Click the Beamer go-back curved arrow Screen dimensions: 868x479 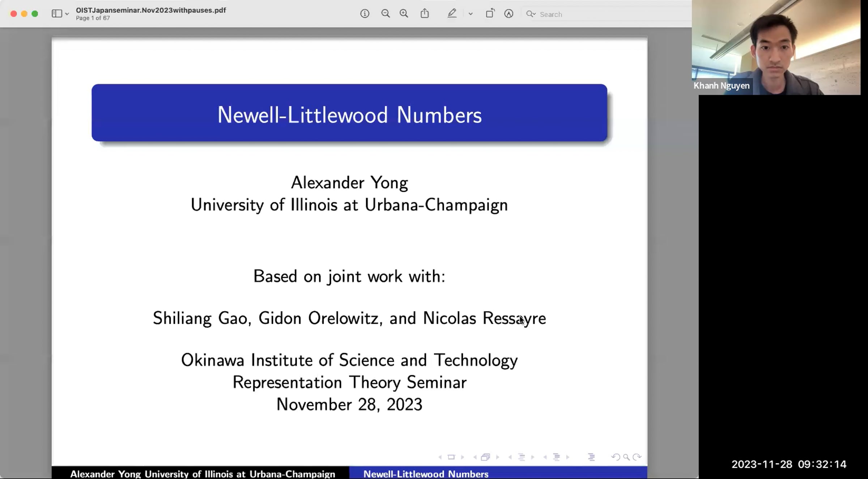(x=616, y=457)
